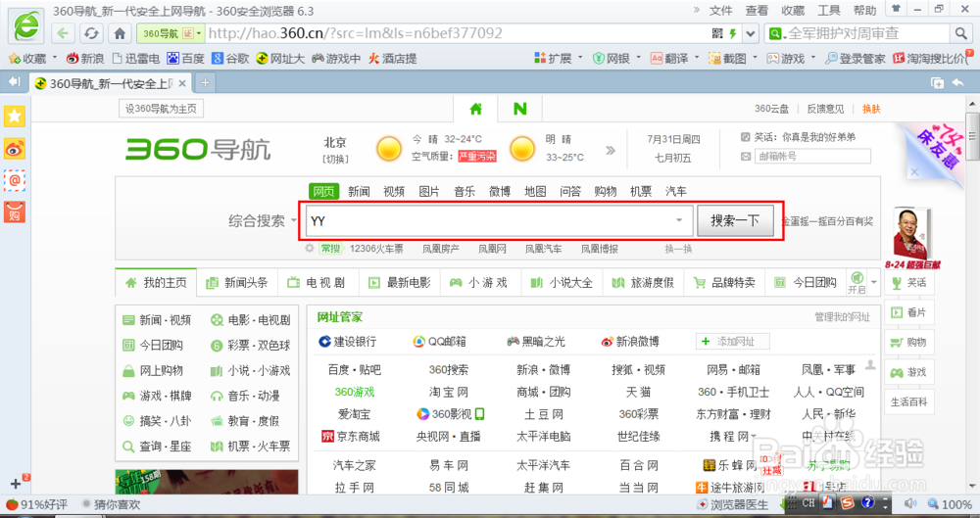Open the navigation bar more dropdown arrow
Image resolution: width=980 pixels, height=518 pixels.
tap(874, 282)
